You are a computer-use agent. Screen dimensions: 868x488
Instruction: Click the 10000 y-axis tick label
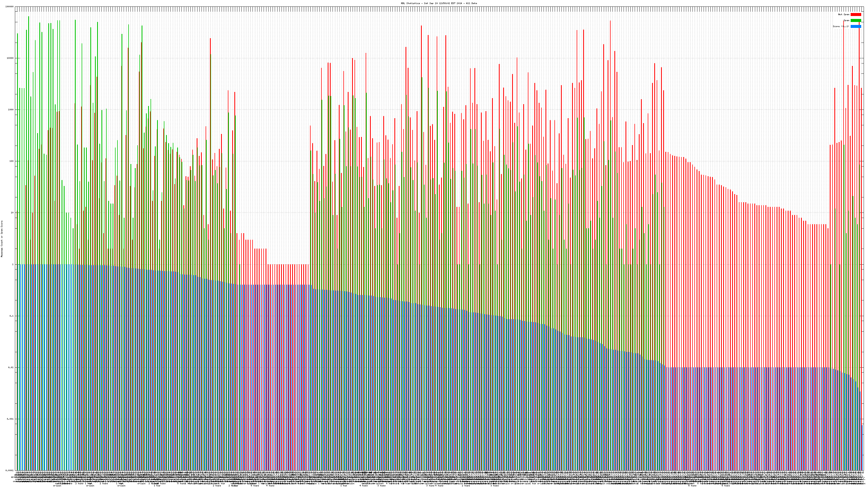tap(11, 58)
